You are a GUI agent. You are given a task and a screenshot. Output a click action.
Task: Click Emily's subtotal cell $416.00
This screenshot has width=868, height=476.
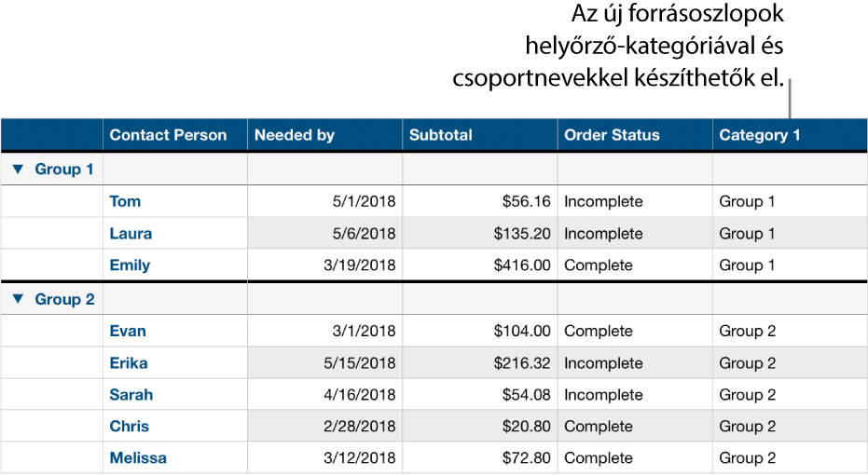(523, 265)
